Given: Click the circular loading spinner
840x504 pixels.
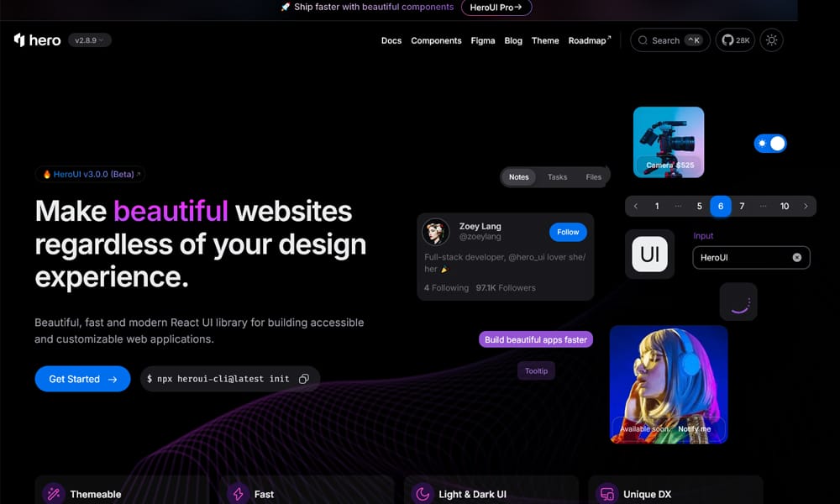Looking at the screenshot, I should 738,302.
